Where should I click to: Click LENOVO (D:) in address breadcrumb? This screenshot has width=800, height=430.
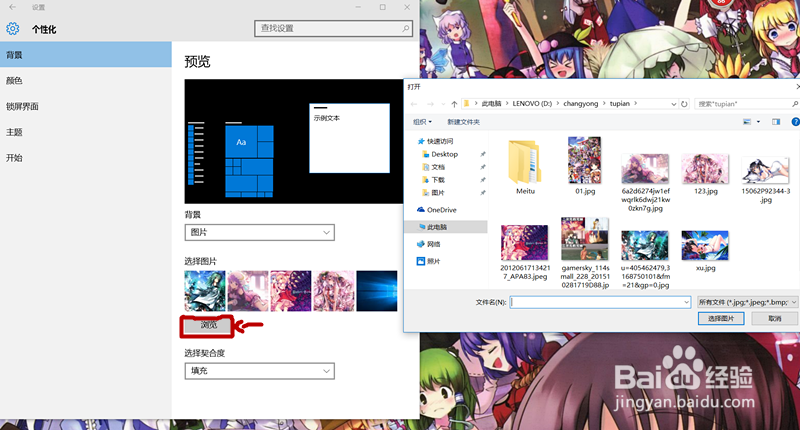pos(532,104)
